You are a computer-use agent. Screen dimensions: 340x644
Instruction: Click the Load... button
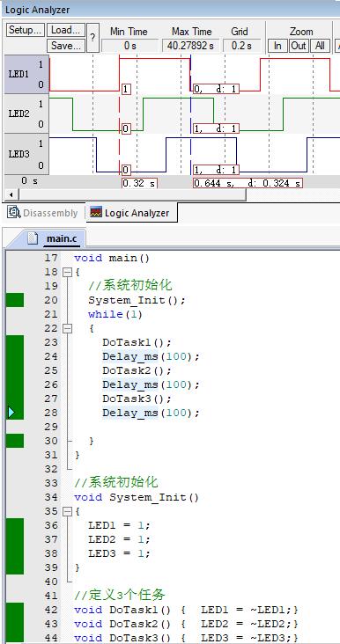(66, 30)
